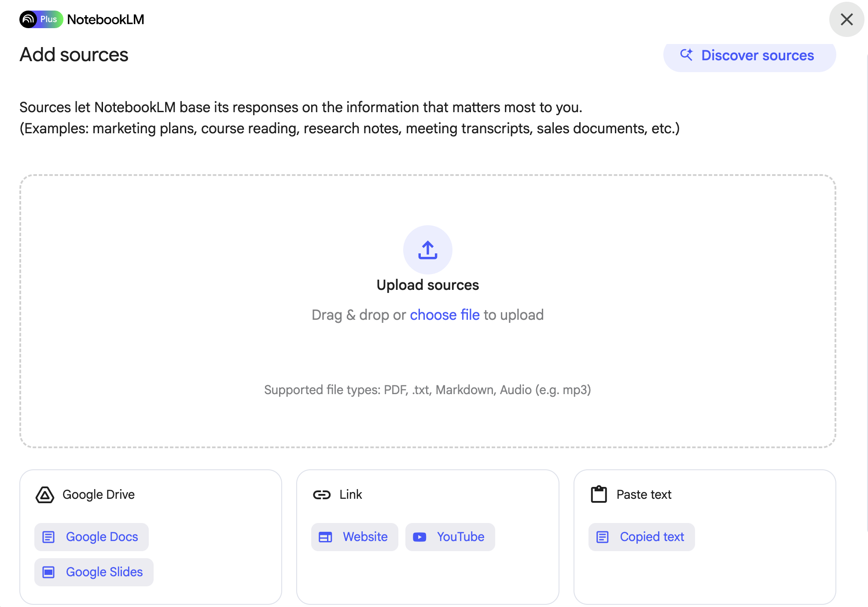Close the Add sources dialog
Screen dimensions: 868x607
click(x=846, y=19)
